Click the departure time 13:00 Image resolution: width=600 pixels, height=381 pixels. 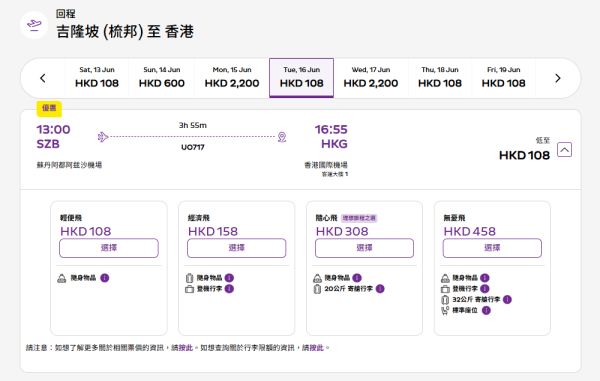[x=54, y=130]
